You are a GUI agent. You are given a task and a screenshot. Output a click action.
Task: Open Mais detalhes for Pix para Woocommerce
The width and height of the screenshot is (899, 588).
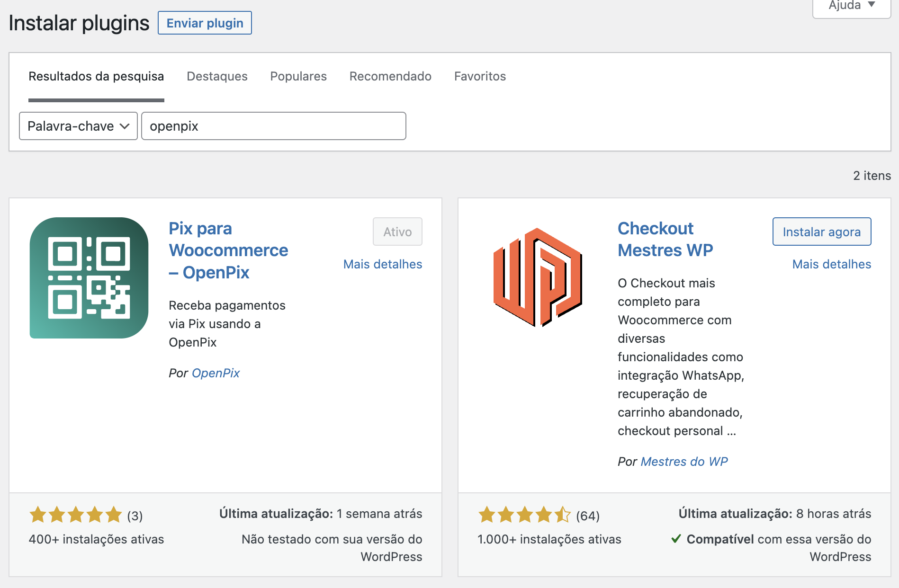[x=383, y=264]
